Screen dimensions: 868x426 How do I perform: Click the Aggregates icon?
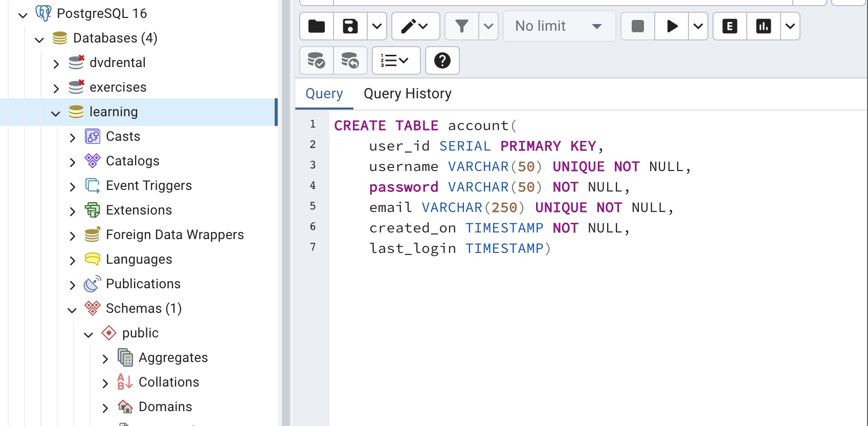125,357
